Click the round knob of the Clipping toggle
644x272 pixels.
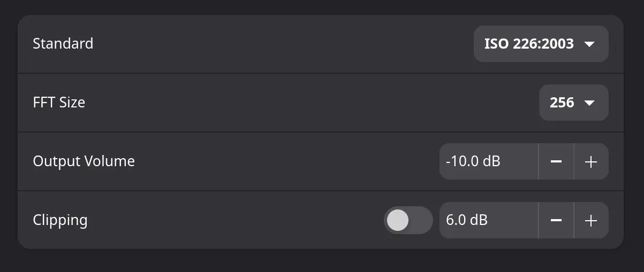tap(398, 220)
